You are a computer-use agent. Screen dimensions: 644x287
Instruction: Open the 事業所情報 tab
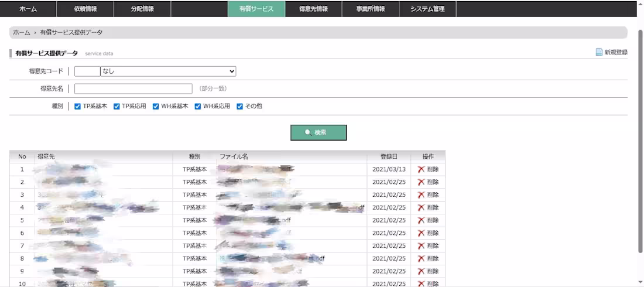coord(371,9)
